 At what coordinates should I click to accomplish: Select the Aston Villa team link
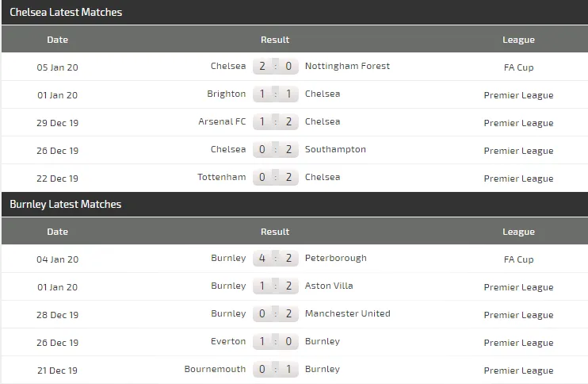pyautogui.click(x=329, y=286)
